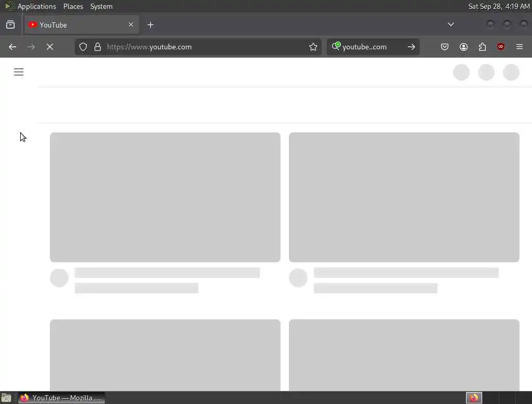Image resolution: width=532 pixels, height=404 pixels.
Task: Open the System menu
Action: [x=101, y=6]
